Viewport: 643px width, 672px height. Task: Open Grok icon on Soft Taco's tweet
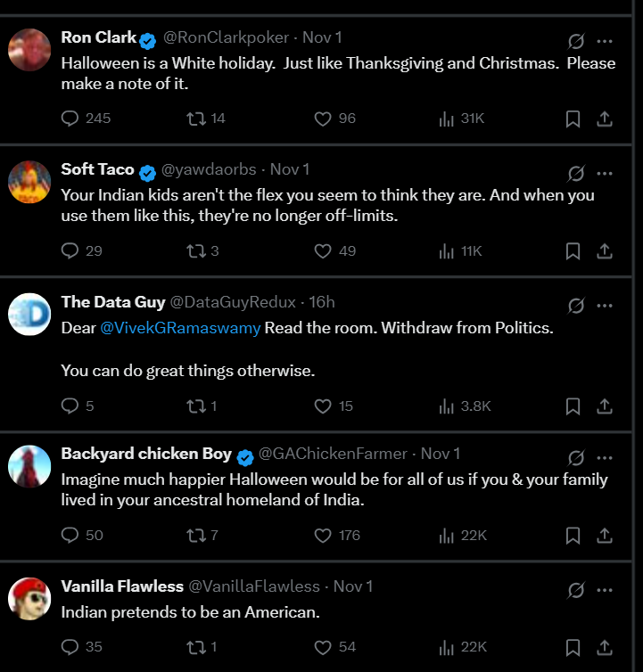pyautogui.click(x=576, y=173)
